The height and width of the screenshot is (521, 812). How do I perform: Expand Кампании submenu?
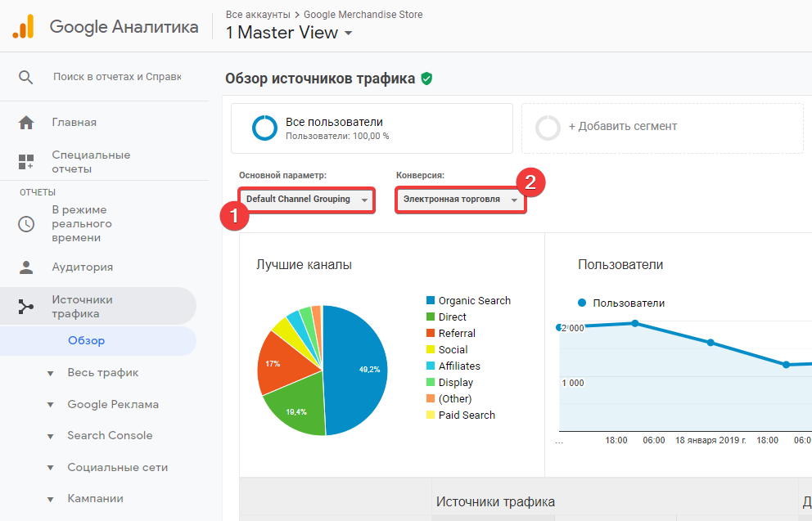pyautogui.click(x=50, y=500)
